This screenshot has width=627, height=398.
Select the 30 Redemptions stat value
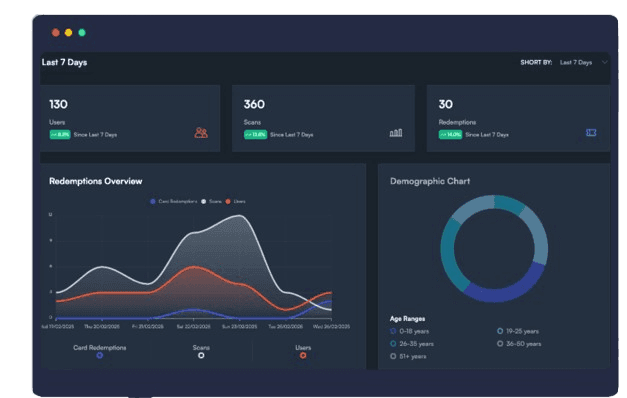click(x=446, y=104)
